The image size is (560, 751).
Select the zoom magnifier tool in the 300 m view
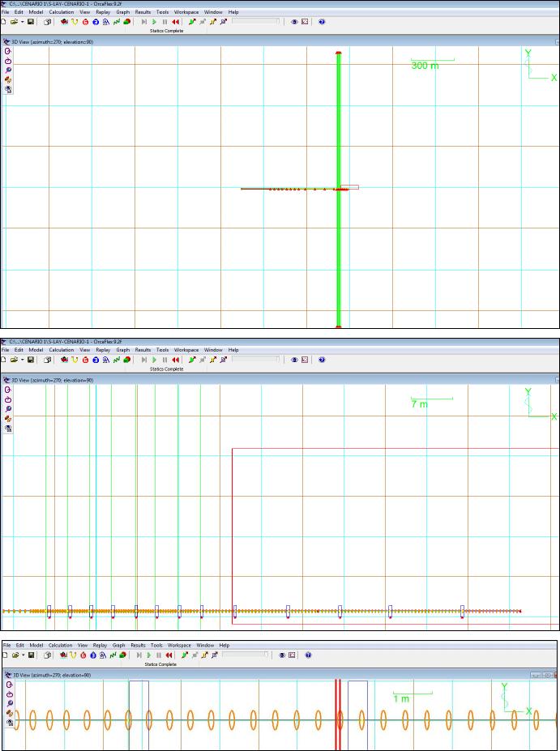8,70
